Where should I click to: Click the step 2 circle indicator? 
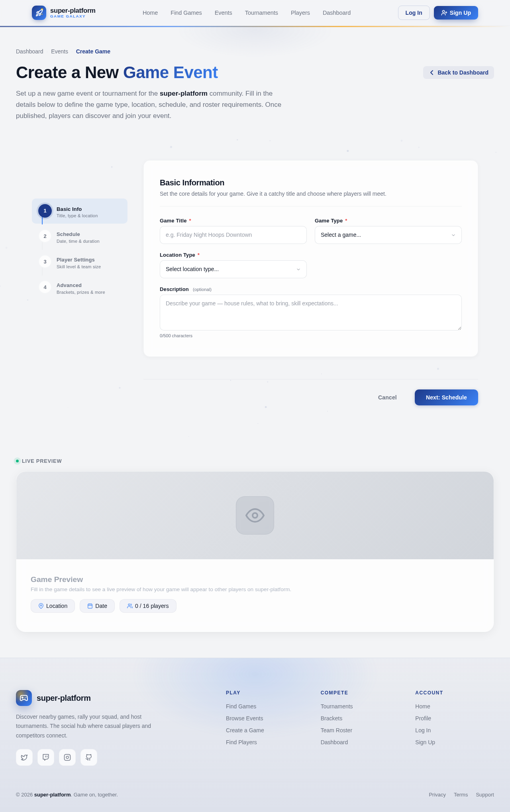(x=45, y=236)
